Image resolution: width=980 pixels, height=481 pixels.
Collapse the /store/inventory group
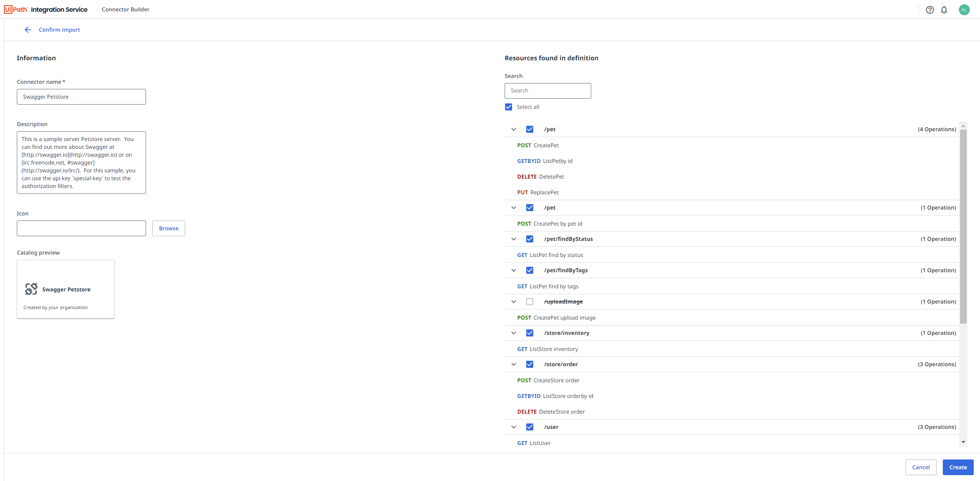514,333
